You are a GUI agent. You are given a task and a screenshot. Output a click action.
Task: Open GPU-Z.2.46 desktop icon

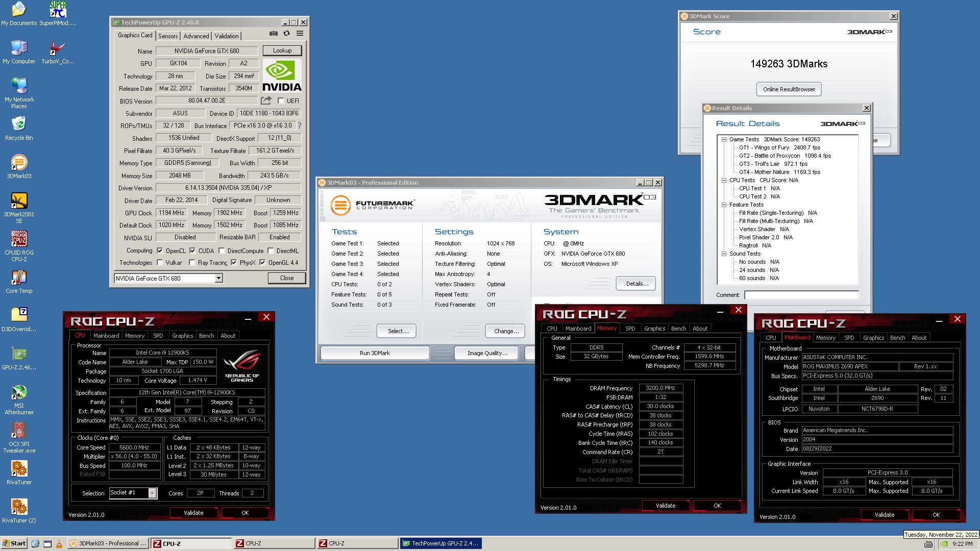(x=19, y=358)
